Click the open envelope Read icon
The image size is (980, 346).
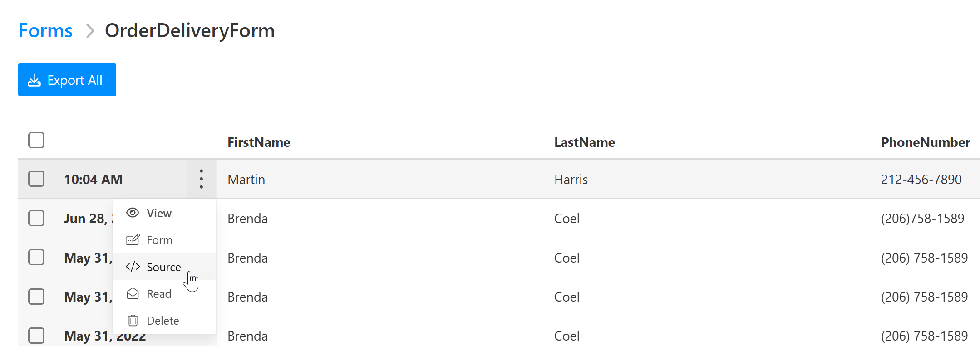[133, 293]
